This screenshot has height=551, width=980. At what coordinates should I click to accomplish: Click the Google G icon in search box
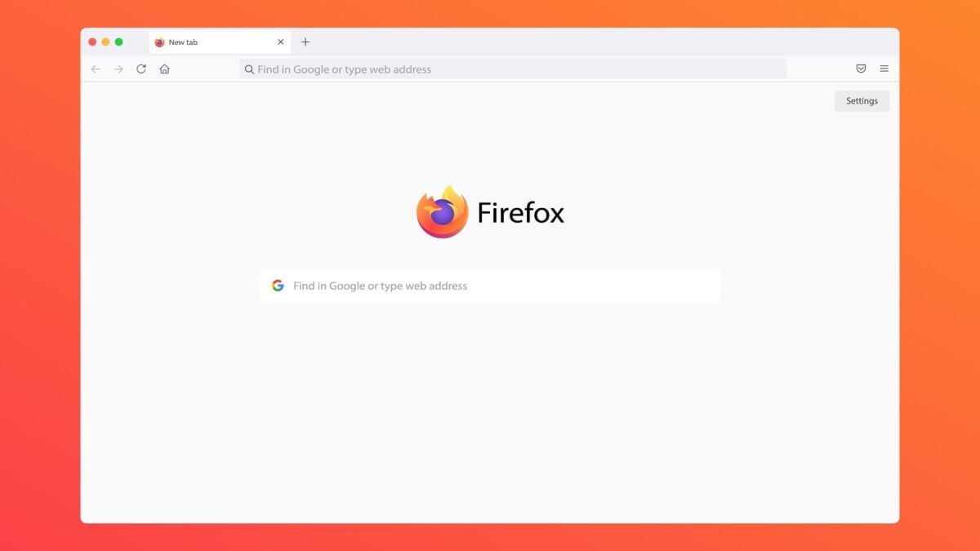click(278, 286)
